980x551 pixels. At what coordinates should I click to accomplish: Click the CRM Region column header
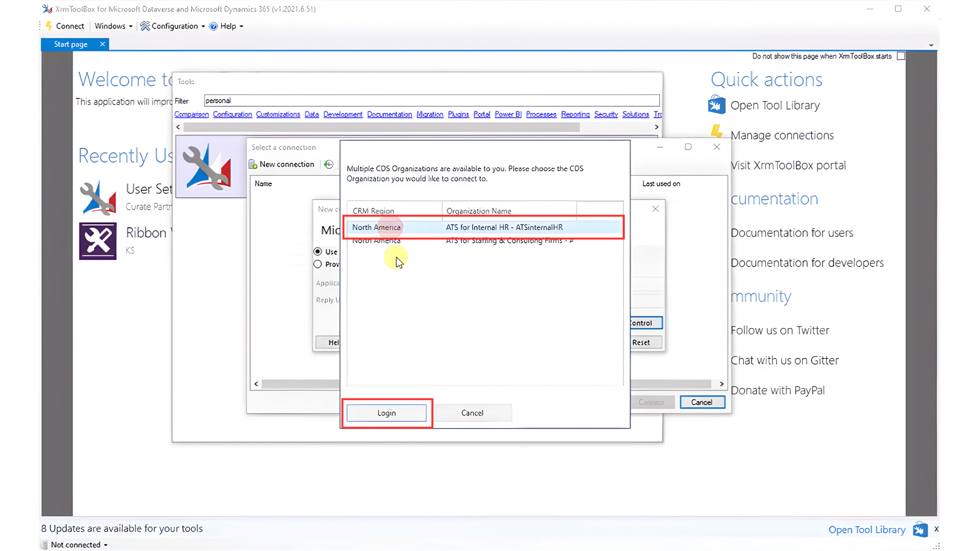point(395,211)
